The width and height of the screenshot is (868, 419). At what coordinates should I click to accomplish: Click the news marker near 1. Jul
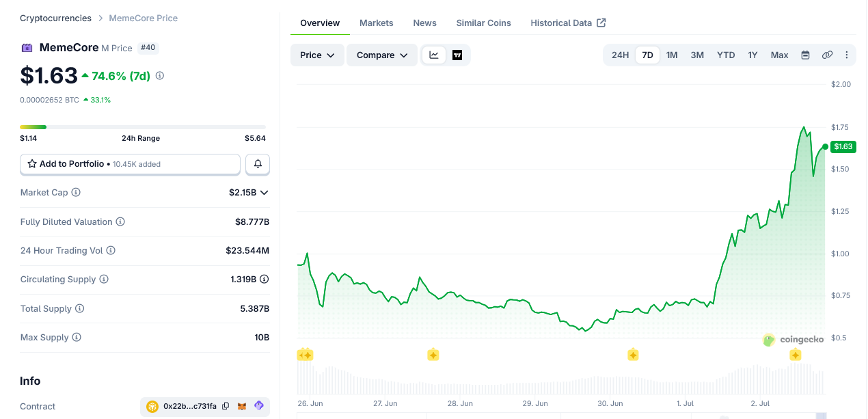pos(633,354)
